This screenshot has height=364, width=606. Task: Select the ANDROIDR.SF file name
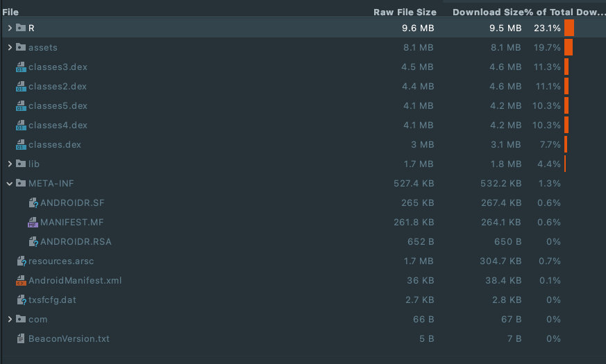[x=72, y=203]
